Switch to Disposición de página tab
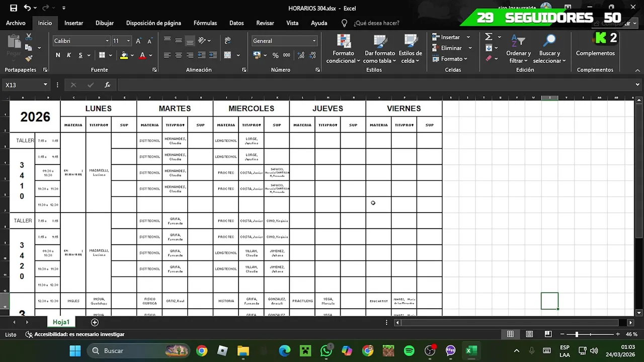This screenshot has height=362, width=644. (x=153, y=23)
